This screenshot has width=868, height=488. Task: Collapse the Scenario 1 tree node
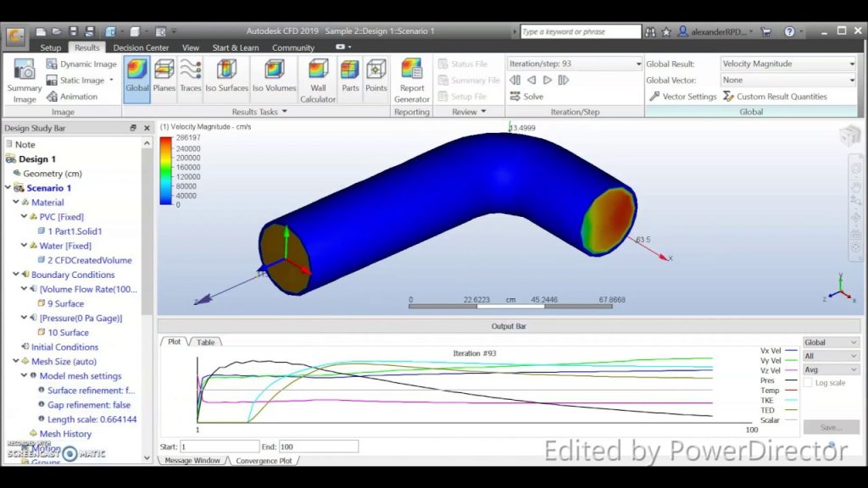[x=8, y=187]
